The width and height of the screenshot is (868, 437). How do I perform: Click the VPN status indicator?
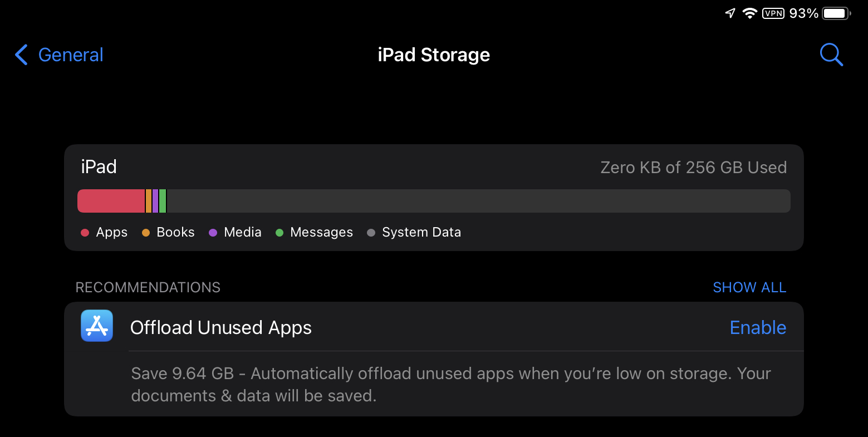click(x=773, y=13)
